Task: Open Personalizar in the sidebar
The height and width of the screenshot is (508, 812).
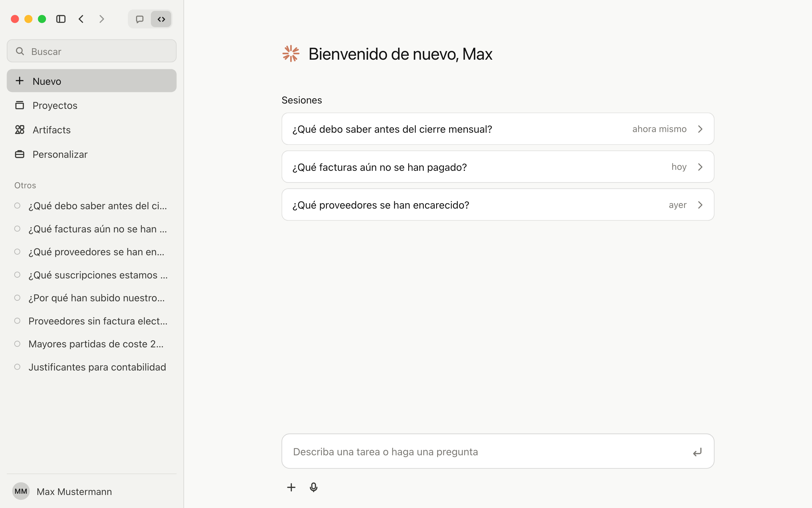Action: [x=92, y=154]
